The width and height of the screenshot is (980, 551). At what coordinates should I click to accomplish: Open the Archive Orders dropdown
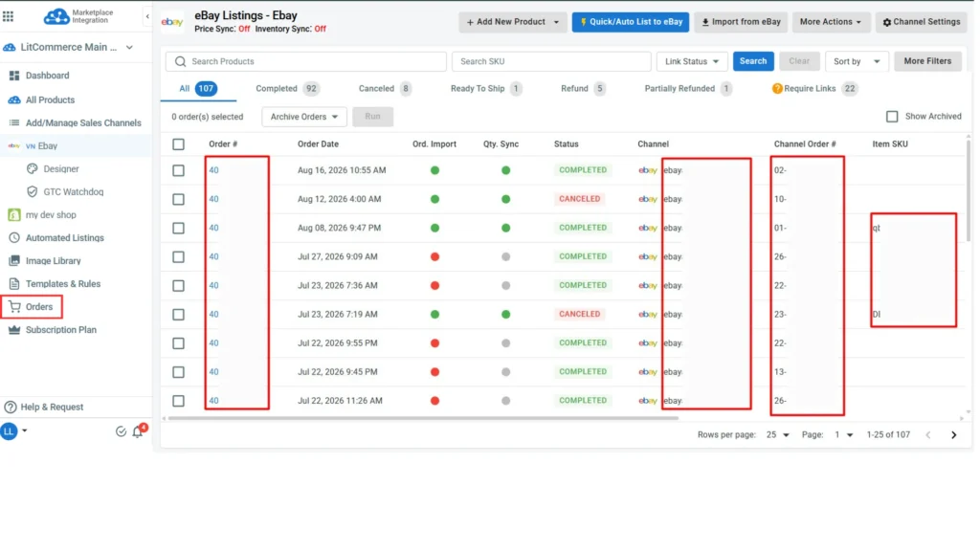click(303, 117)
